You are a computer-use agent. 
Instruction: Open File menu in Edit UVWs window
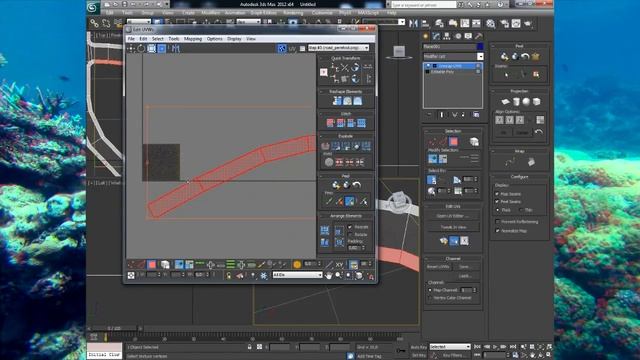point(131,39)
